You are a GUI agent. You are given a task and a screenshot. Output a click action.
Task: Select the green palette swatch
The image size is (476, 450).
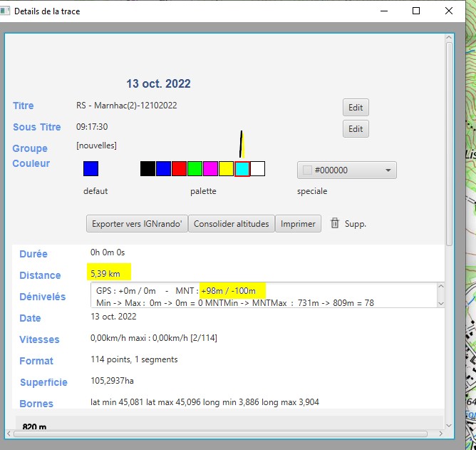pyautogui.click(x=195, y=169)
